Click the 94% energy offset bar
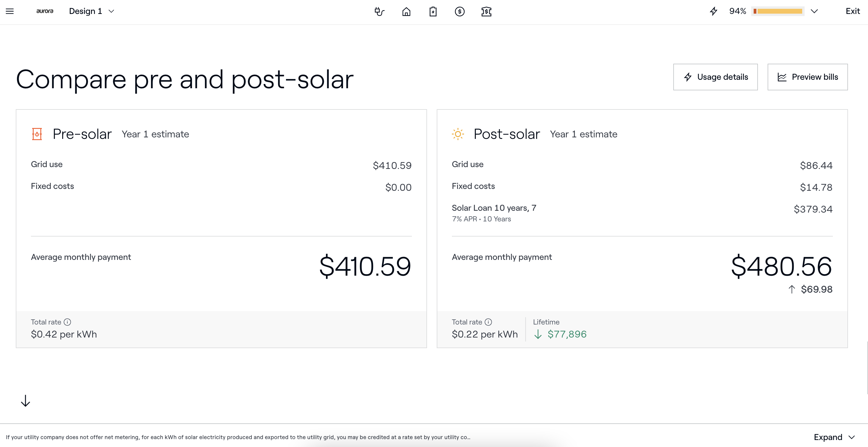The height and width of the screenshot is (447, 868). coord(778,12)
